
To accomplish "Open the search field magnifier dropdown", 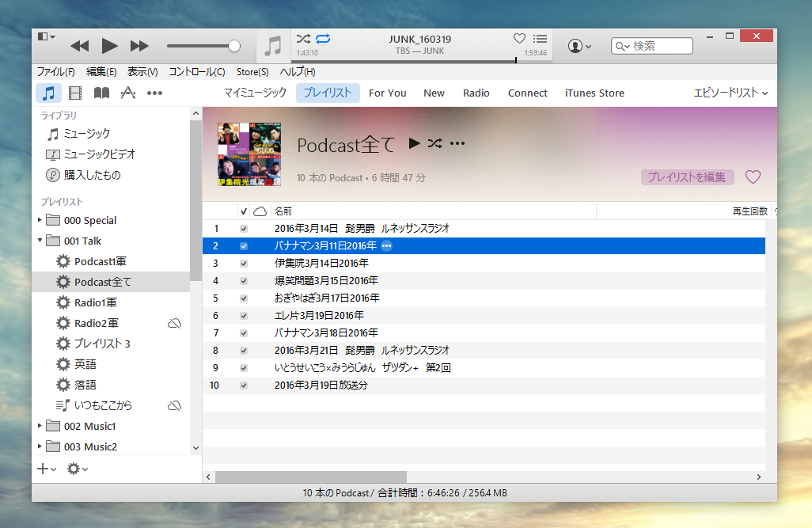I will (622, 47).
